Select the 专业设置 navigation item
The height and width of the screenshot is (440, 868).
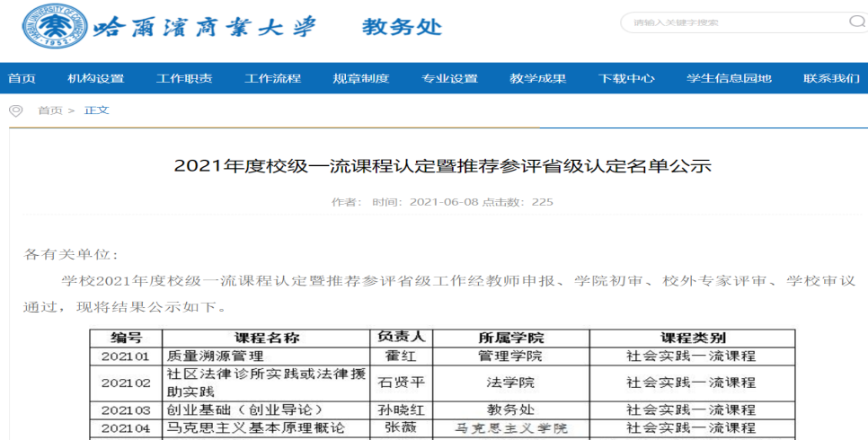[x=449, y=78]
